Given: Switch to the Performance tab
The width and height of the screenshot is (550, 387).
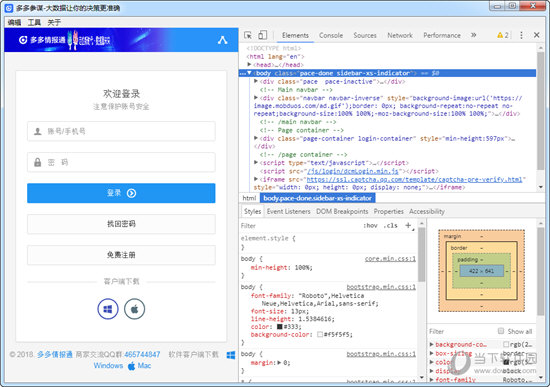Looking at the screenshot, I should 442,35.
